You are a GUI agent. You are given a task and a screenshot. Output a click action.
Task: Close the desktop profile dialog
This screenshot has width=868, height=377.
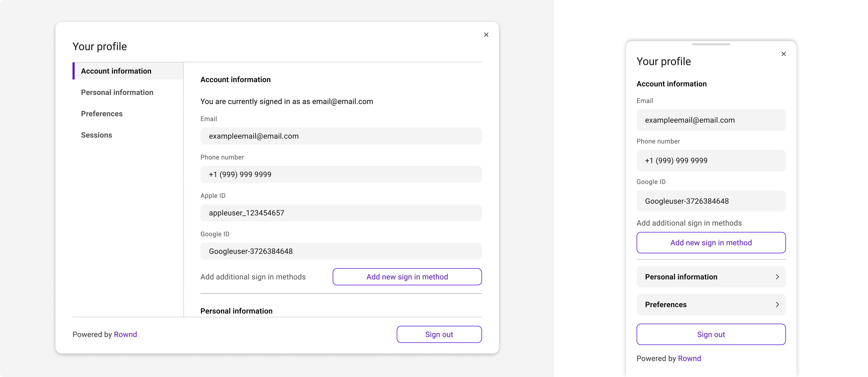486,35
